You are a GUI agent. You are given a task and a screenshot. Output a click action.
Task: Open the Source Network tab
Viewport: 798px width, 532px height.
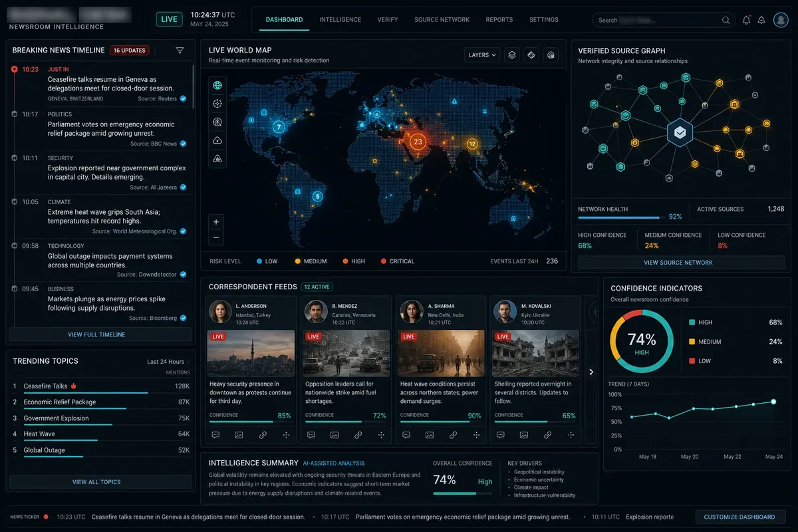[x=442, y=20]
